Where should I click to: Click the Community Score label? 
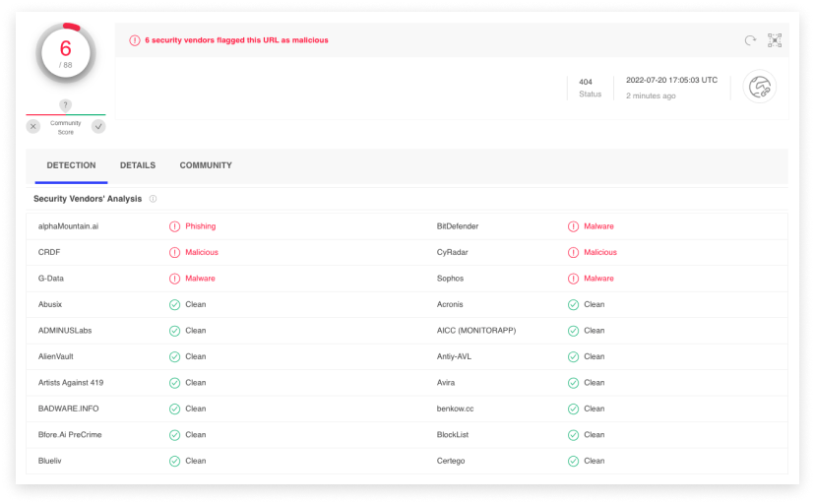(66, 127)
